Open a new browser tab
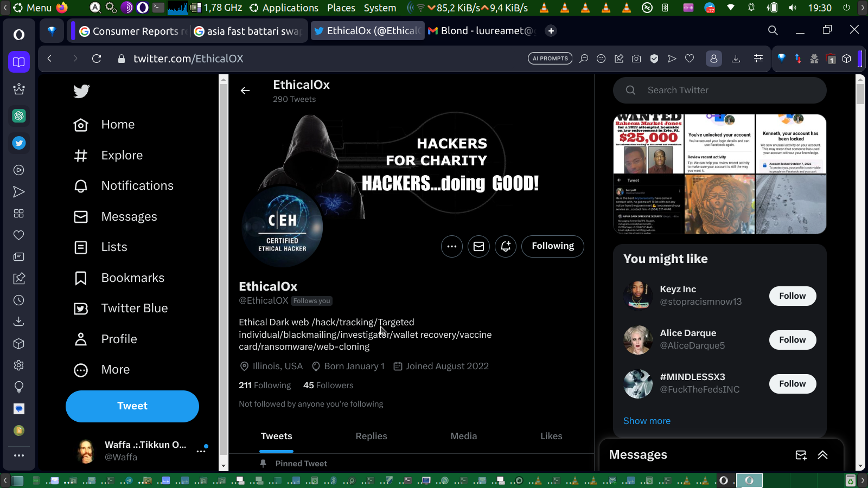 tap(551, 31)
